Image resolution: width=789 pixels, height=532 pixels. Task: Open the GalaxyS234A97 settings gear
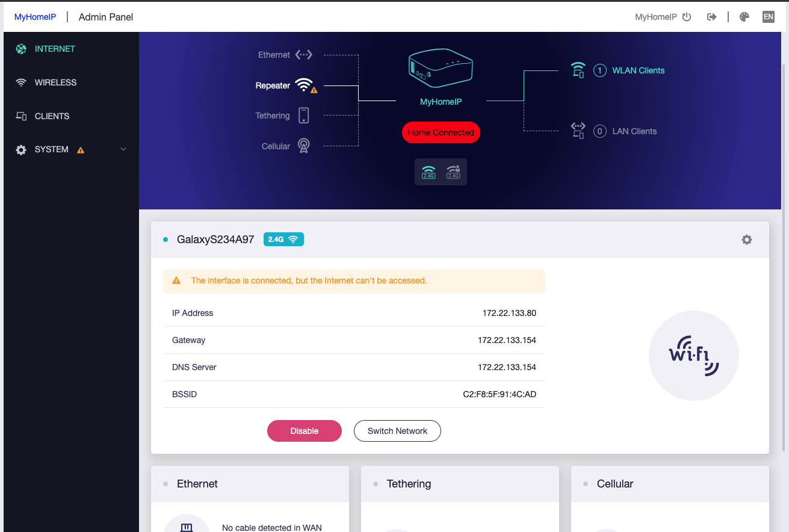point(747,240)
